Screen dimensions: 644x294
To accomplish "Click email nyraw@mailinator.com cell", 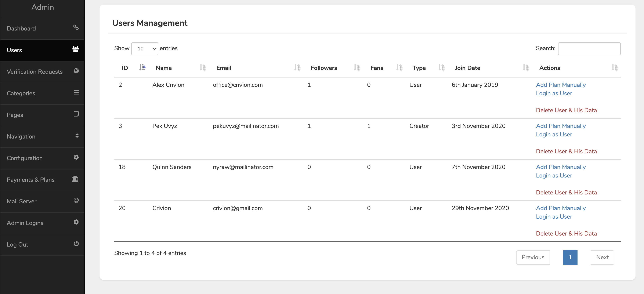I will coord(243,167).
